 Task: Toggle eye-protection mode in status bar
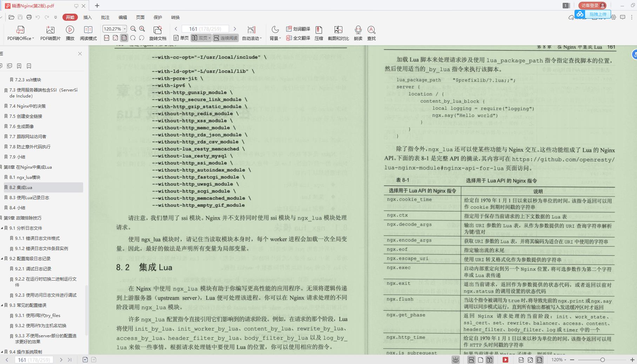click(x=455, y=360)
